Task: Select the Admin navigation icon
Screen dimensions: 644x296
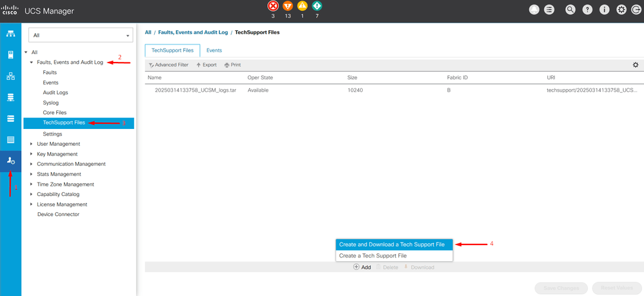Action: click(11, 161)
